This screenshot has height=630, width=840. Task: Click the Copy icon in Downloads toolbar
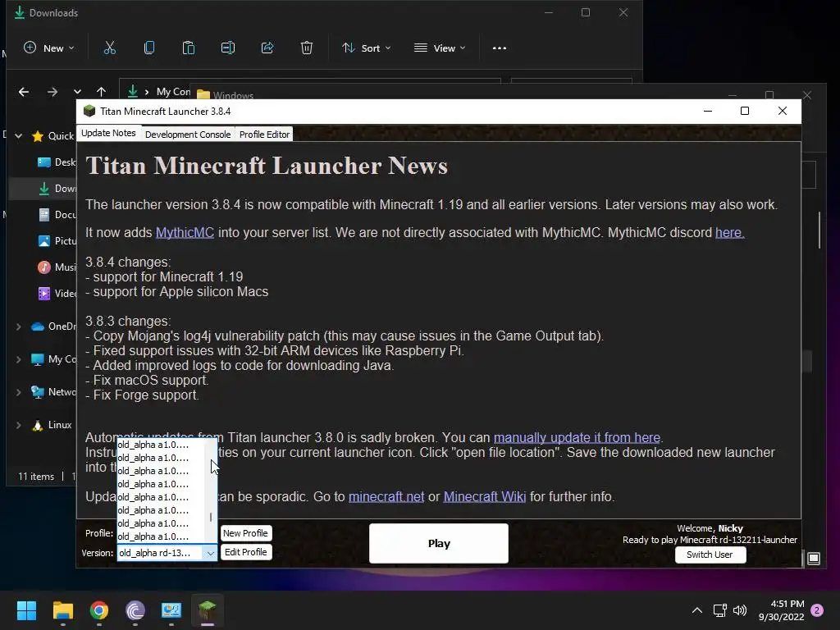(x=149, y=48)
